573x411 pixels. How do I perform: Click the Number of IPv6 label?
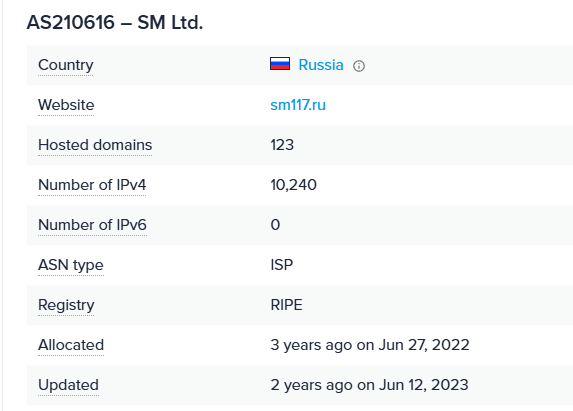[92, 225]
